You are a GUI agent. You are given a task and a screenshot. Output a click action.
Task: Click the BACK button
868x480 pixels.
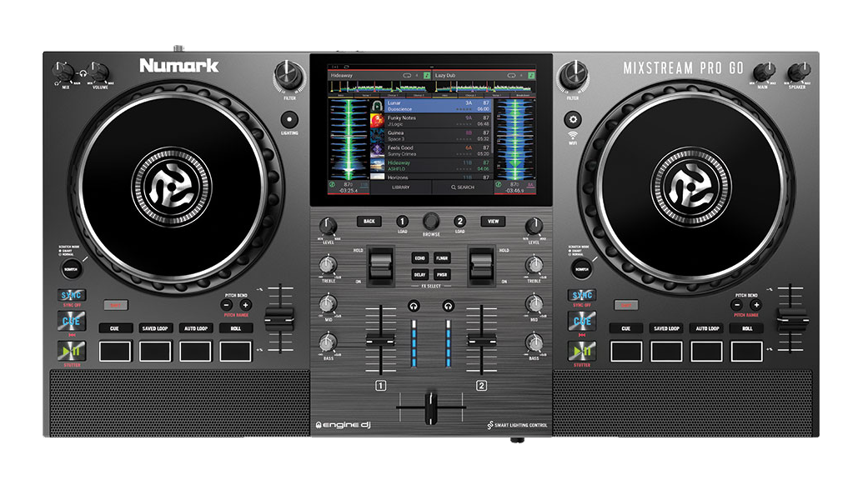pyautogui.click(x=369, y=221)
